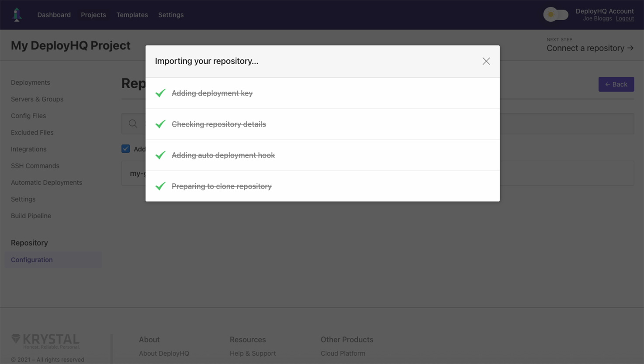Image resolution: width=644 pixels, height=364 pixels.
Task: Open the Projects menu item
Action: [x=93, y=15]
